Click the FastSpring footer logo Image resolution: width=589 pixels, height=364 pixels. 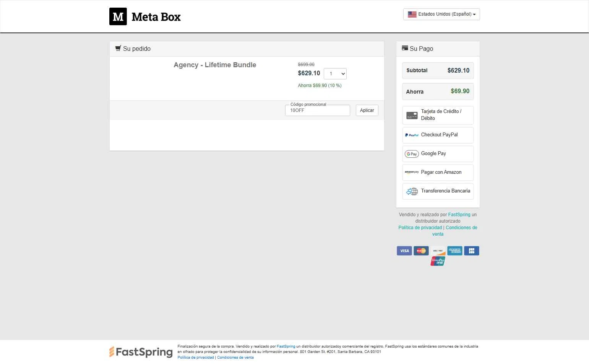click(x=141, y=352)
